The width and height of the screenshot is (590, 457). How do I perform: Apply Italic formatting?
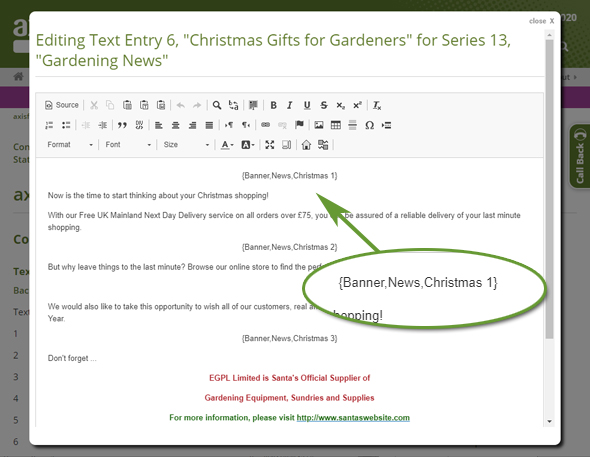[x=289, y=105]
